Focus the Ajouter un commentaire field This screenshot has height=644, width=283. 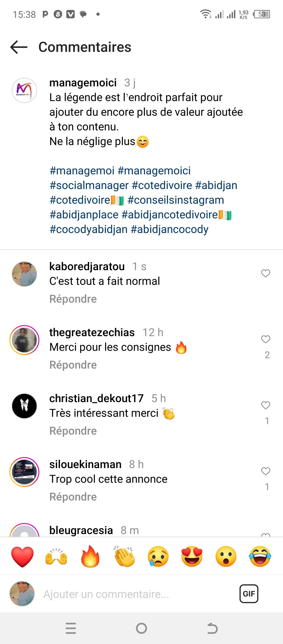click(131, 594)
